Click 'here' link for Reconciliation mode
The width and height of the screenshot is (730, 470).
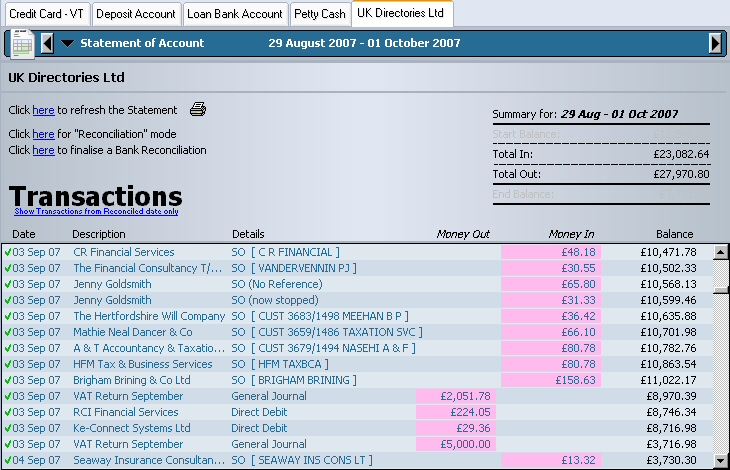coord(43,134)
